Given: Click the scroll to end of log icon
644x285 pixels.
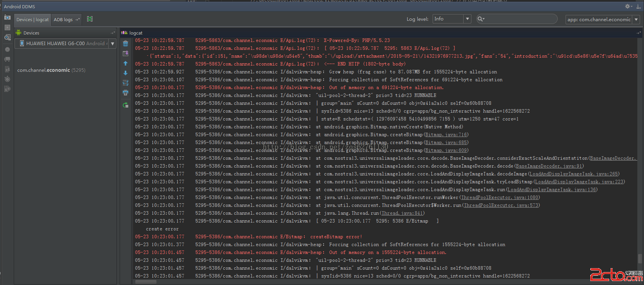Looking at the screenshot, I should pyautogui.click(x=126, y=53).
